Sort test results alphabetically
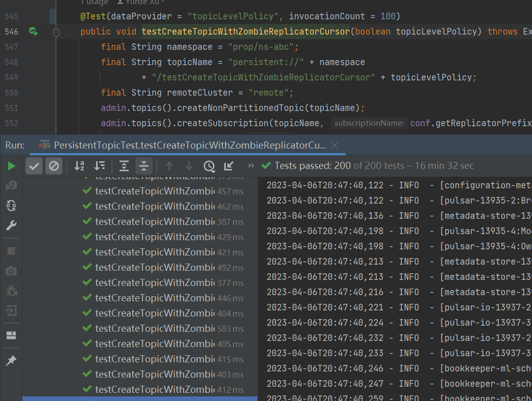 [79, 166]
